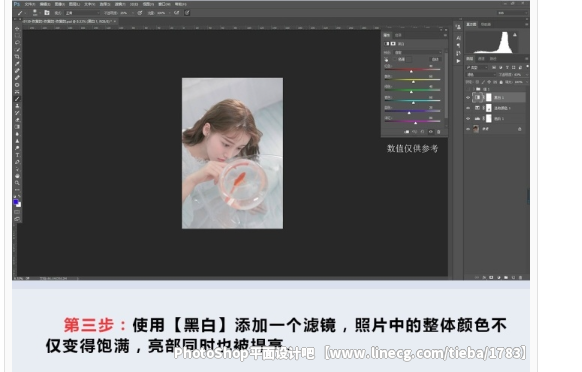Create a new layer from Layers panel bottom
Image resolution: width=582 pixels, height=372 pixels.
point(513,277)
